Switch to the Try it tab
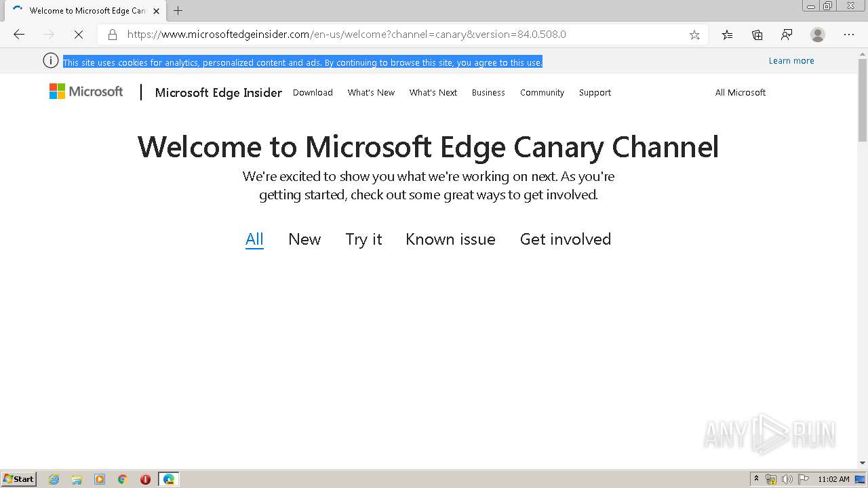The image size is (868, 488). pyautogui.click(x=363, y=239)
